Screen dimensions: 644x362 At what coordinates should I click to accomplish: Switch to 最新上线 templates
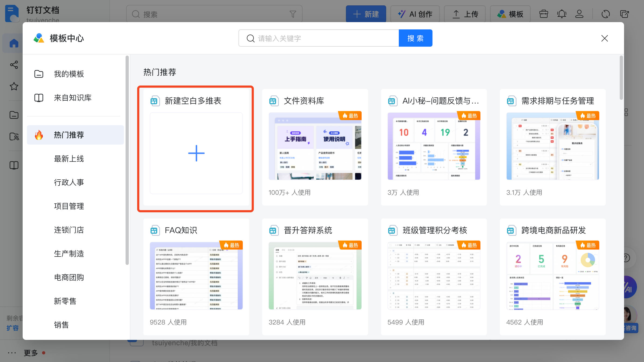[x=69, y=159]
